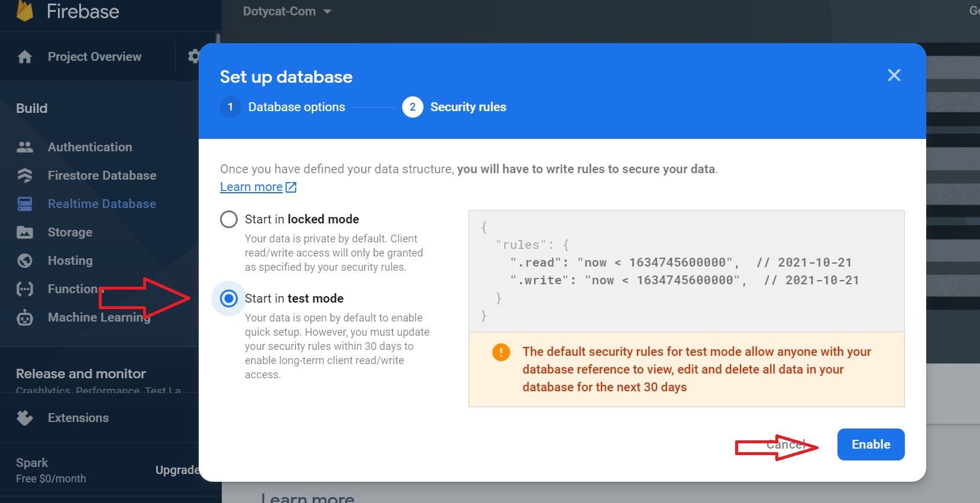
Task: Click the Machine Learning robot icon
Action: pyautogui.click(x=25, y=317)
